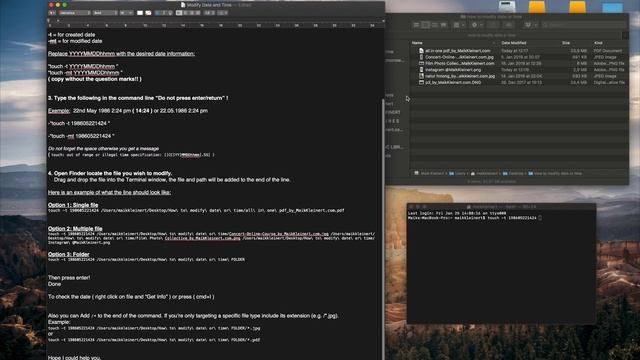Align text left in TextEdit
Image resolution: width=640 pixels, height=360 pixels.
click(179, 13)
